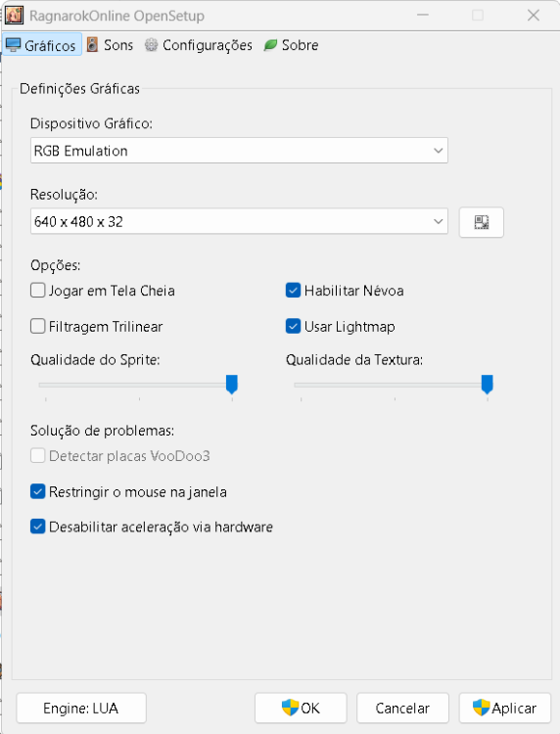Toggle Detectar placas VooDoo3 checkbox
Screen dimensions: 560x734
[38, 455]
